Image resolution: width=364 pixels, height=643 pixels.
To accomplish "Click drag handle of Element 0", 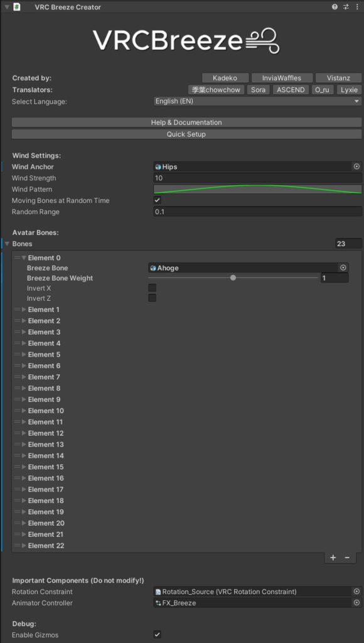I will [17, 258].
